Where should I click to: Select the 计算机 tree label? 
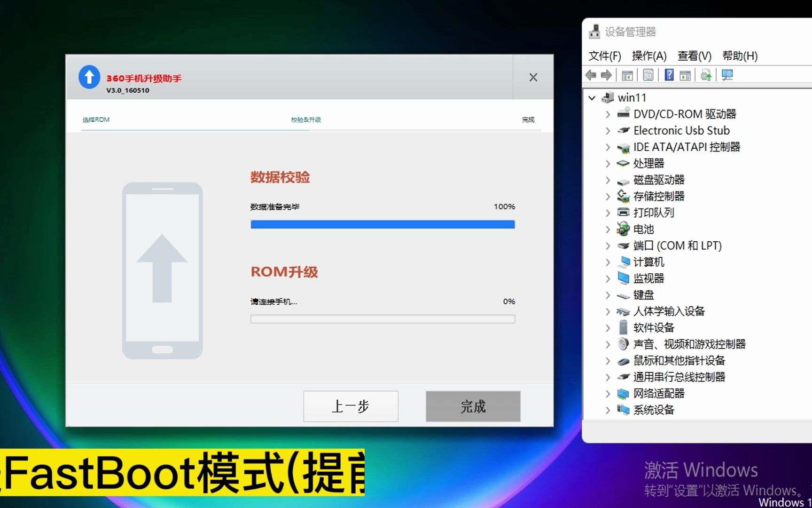(648, 262)
